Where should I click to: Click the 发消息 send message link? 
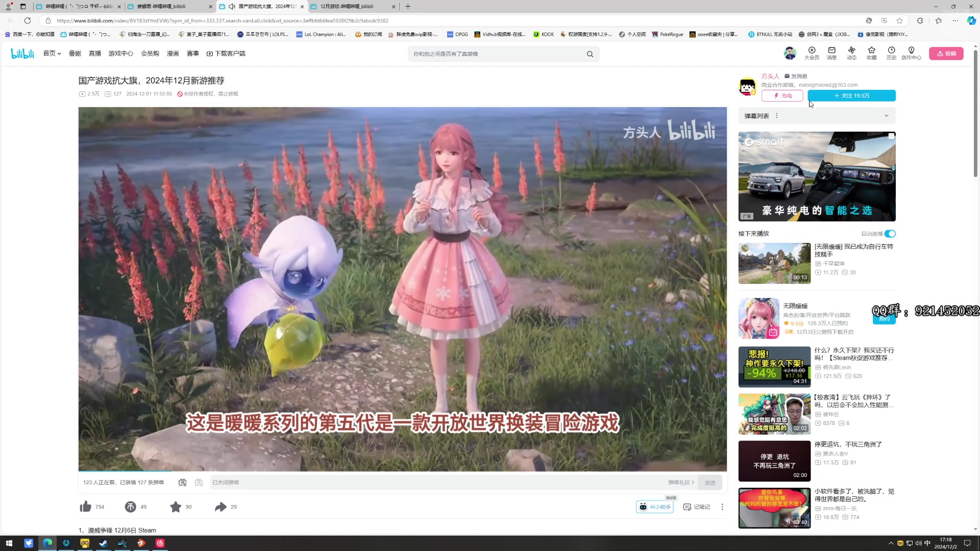click(x=796, y=77)
